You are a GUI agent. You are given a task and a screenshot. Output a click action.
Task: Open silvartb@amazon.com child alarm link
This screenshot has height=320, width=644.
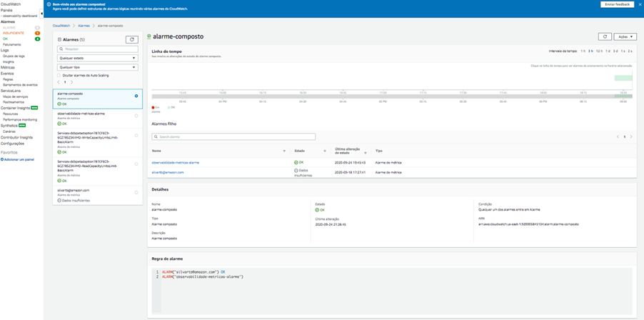(168, 173)
